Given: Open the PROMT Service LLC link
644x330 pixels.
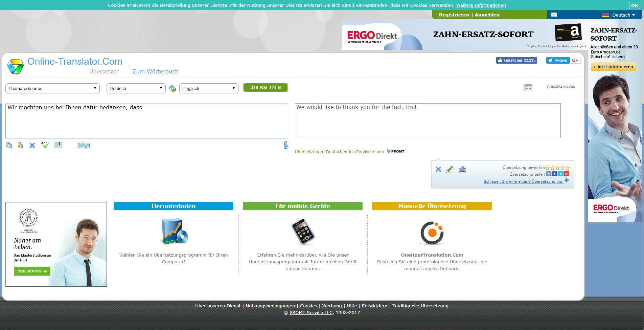Looking at the screenshot, I should (x=311, y=312).
